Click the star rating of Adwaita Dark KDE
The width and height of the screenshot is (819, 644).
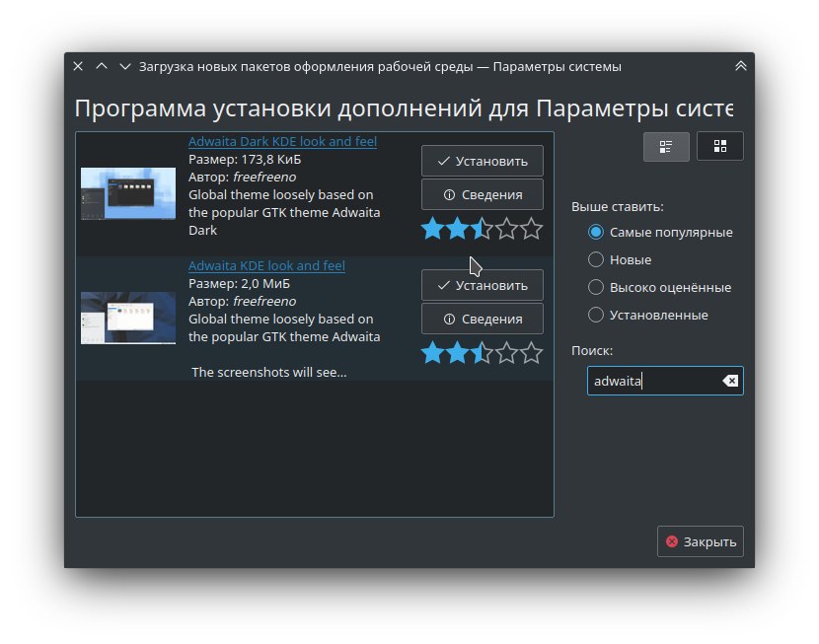click(x=483, y=229)
